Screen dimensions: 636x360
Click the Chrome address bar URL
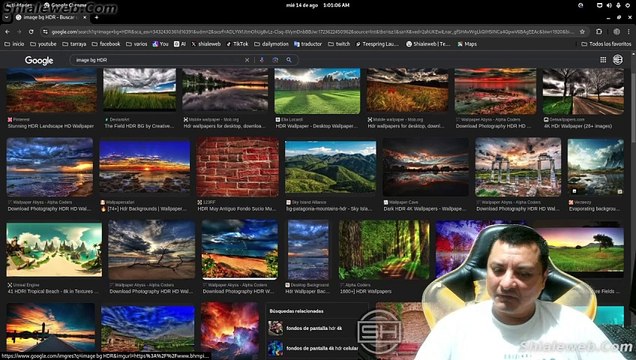click(312, 32)
